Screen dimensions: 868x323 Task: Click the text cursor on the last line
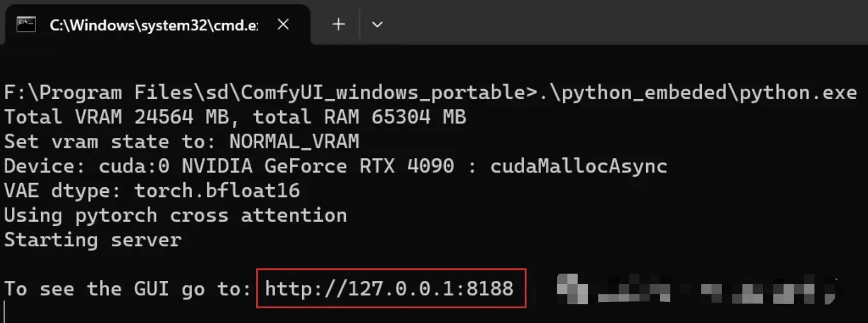(x=5, y=313)
